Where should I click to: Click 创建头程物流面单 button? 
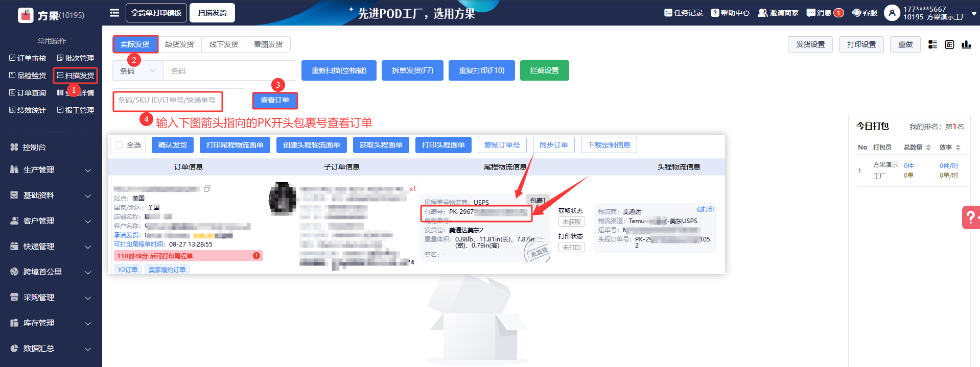point(312,145)
